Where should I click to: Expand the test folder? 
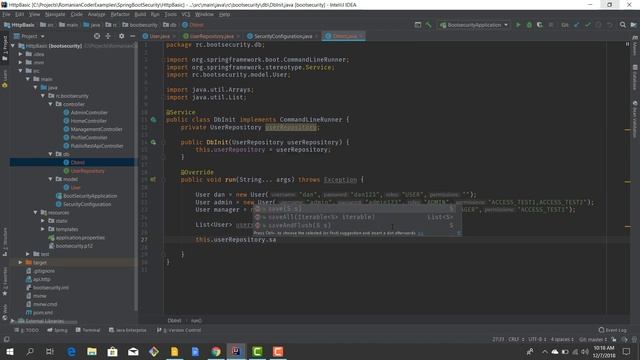click(28, 254)
